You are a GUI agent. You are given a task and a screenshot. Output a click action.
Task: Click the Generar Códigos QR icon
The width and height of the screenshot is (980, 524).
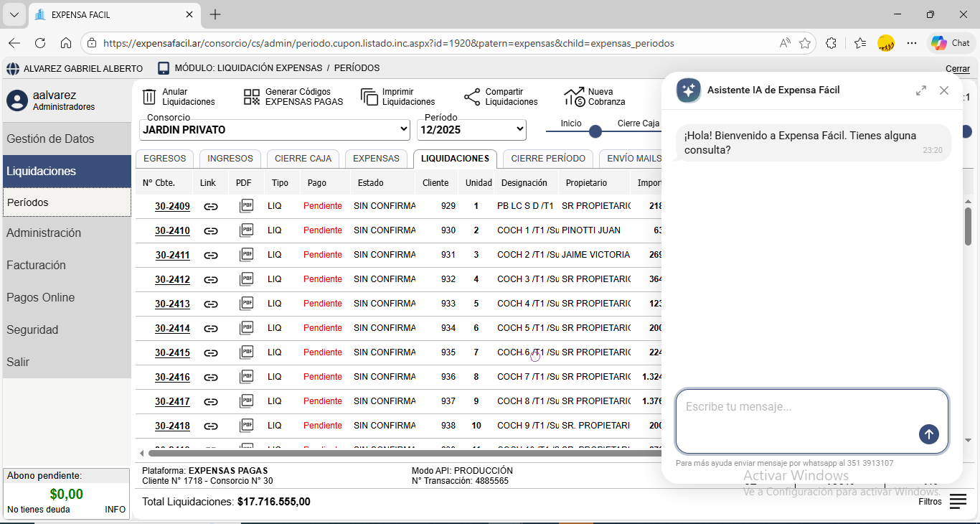click(252, 97)
